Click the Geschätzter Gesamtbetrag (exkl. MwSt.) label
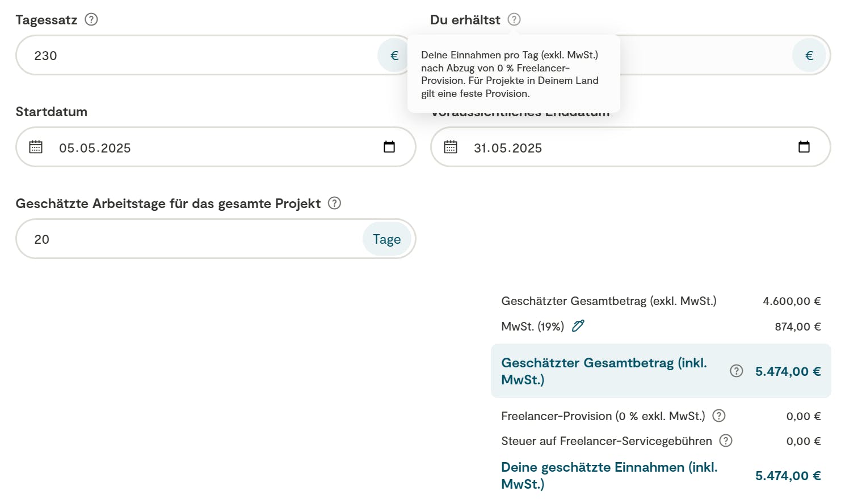The width and height of the screenshot is (841, 504). tap(609, 301)
